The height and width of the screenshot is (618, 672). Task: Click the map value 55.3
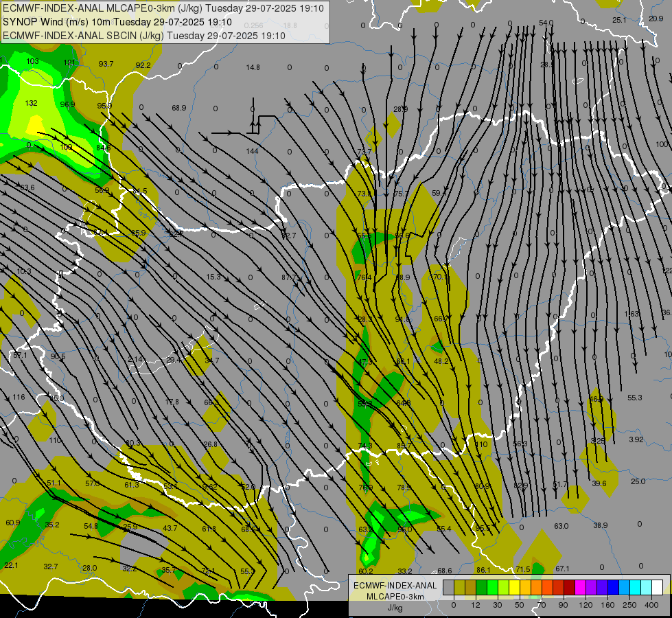pos(635,398)
